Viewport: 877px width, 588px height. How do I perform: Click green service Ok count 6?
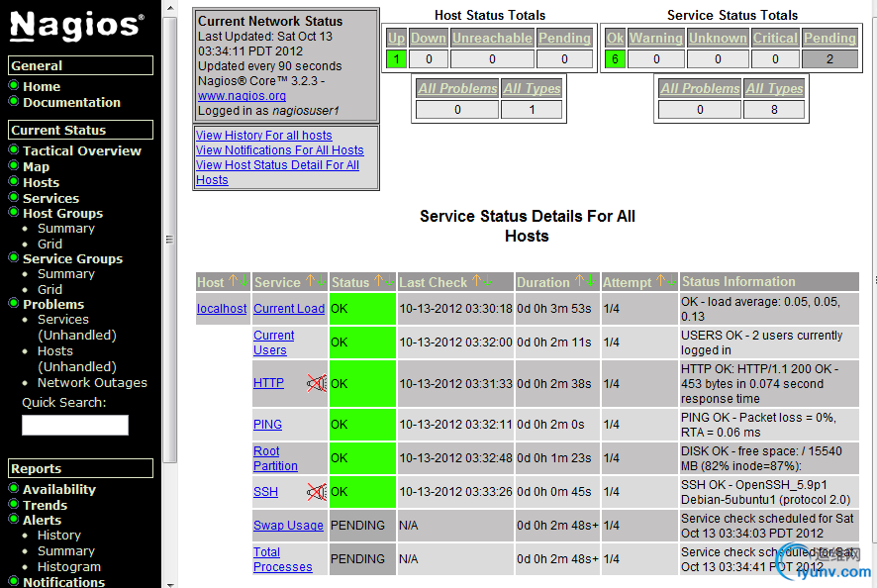coord(615,58)
